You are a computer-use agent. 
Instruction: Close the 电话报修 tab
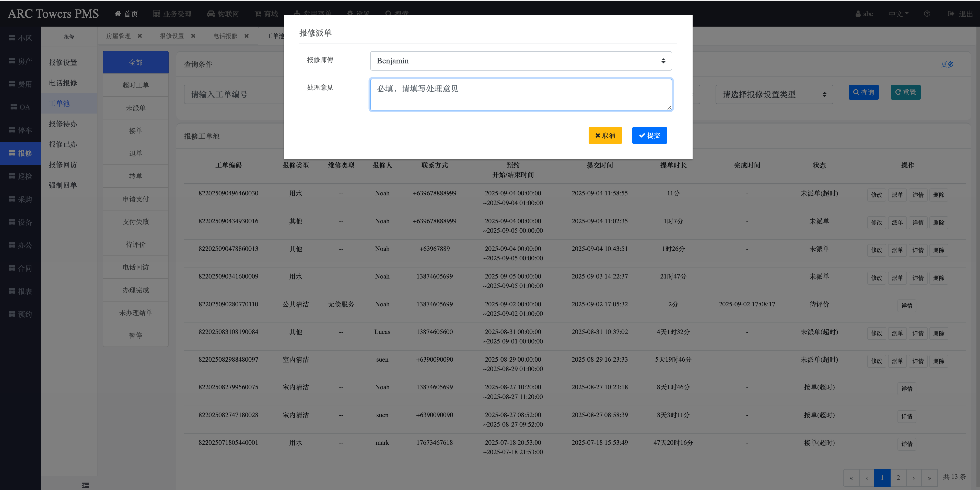tap(247, 36)
